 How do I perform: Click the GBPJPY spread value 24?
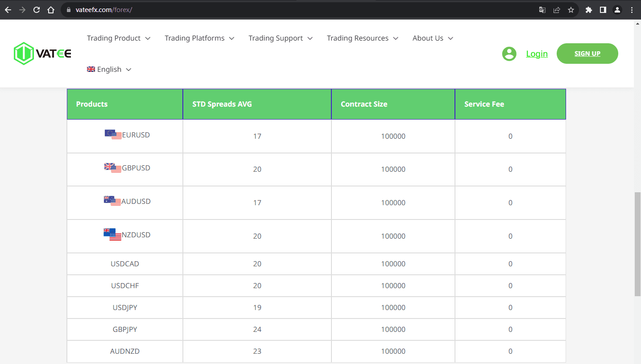257,329
